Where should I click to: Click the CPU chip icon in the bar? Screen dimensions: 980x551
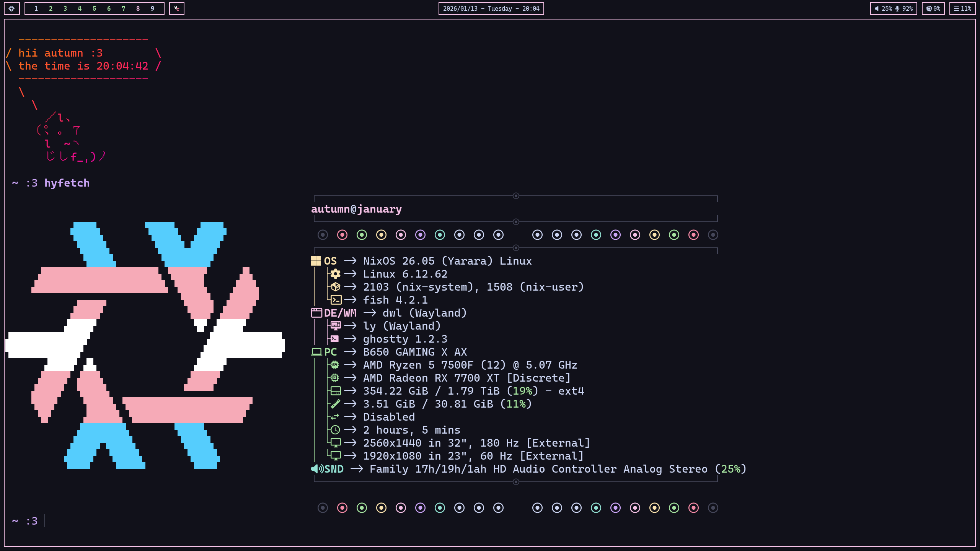[x=929, y=8]
